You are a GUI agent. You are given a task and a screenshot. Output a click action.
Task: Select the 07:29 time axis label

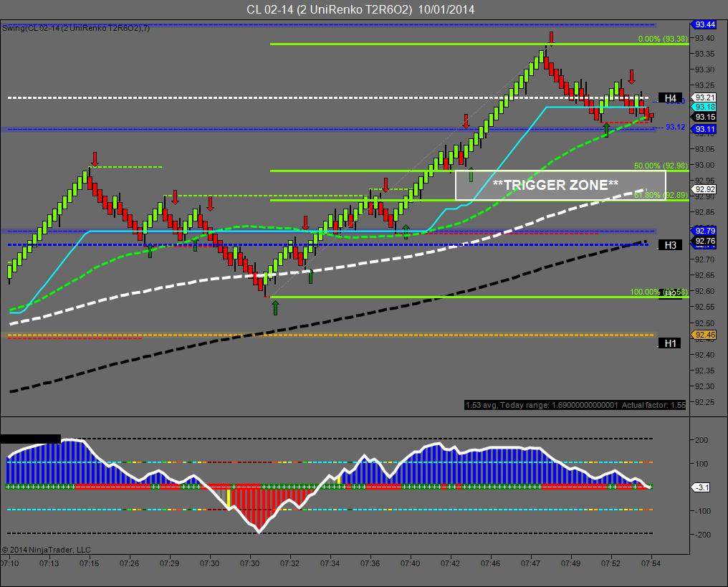(x=170, y=563)
